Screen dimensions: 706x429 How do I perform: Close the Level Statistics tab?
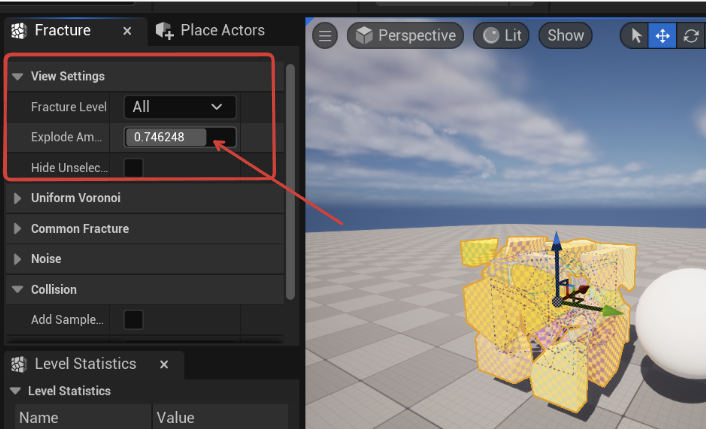click(164, 364)
